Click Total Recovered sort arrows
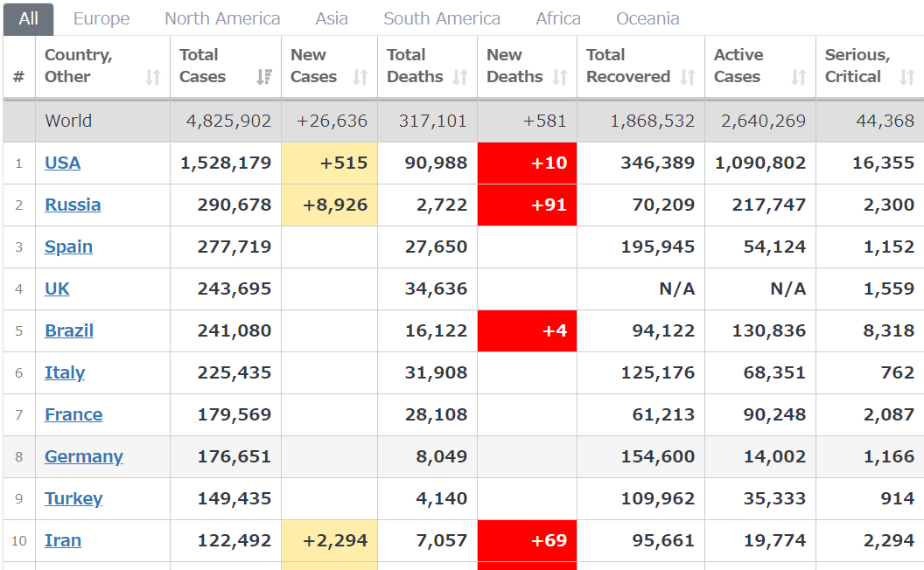This screenshot has width=924, height=570. point(687,77)
